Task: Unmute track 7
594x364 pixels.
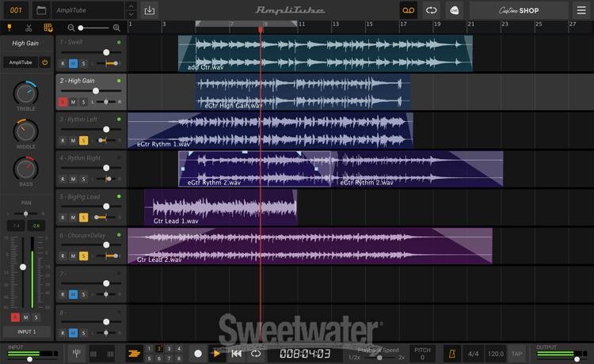Action: 73,294
